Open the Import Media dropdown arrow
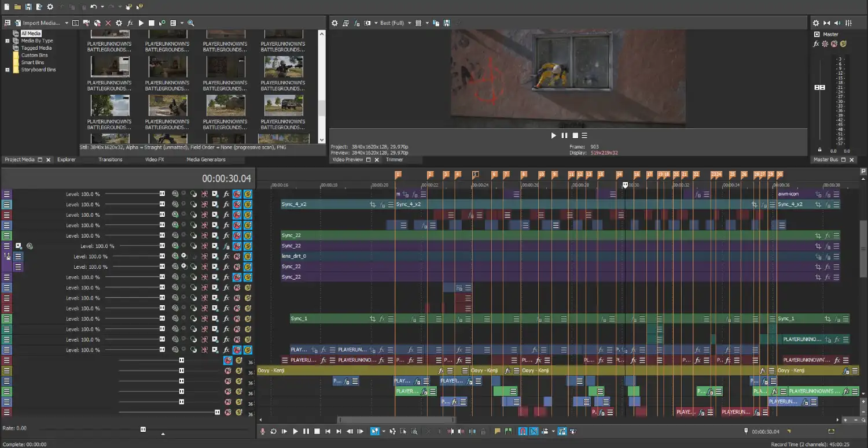 coord(67,23)
